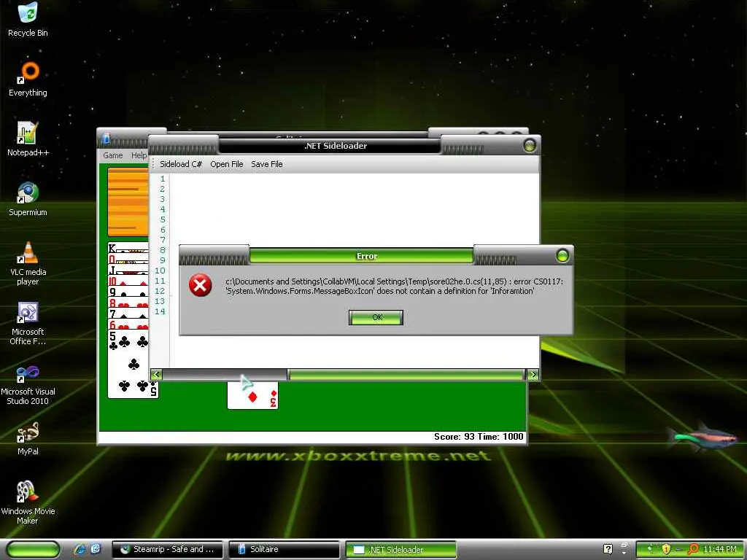The width and height of the screenshot is (747, 560).
Task: Click the help question mark tray icon
Action: (608, 548)
